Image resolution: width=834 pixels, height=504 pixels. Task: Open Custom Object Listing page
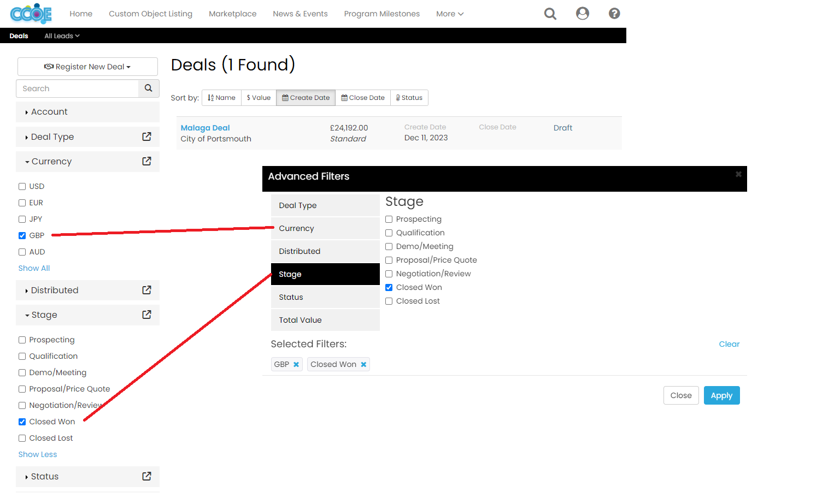(150, 14)
